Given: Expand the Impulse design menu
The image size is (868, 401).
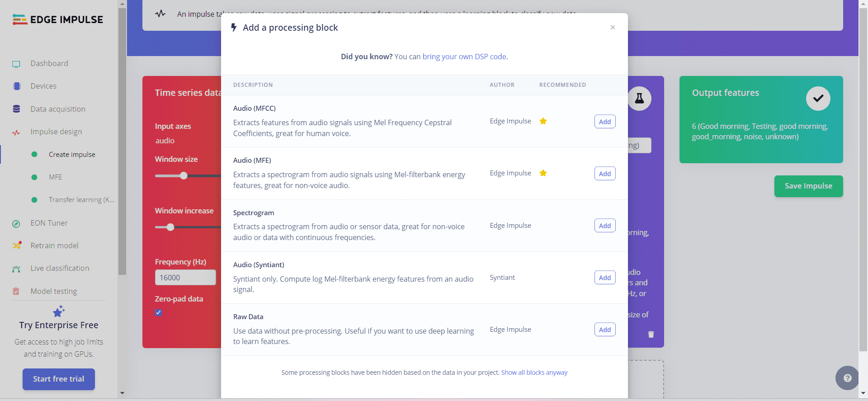Looking at the screenshot, I should [56, 132].
